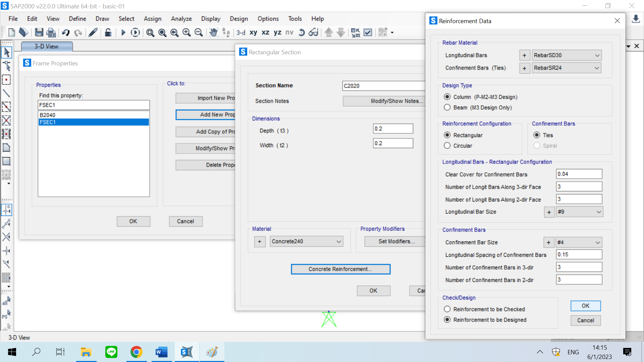Choose Reinforcement to be Checked option
The height and width of the screenshot is (362, 644).
click(x=447, y=309)
